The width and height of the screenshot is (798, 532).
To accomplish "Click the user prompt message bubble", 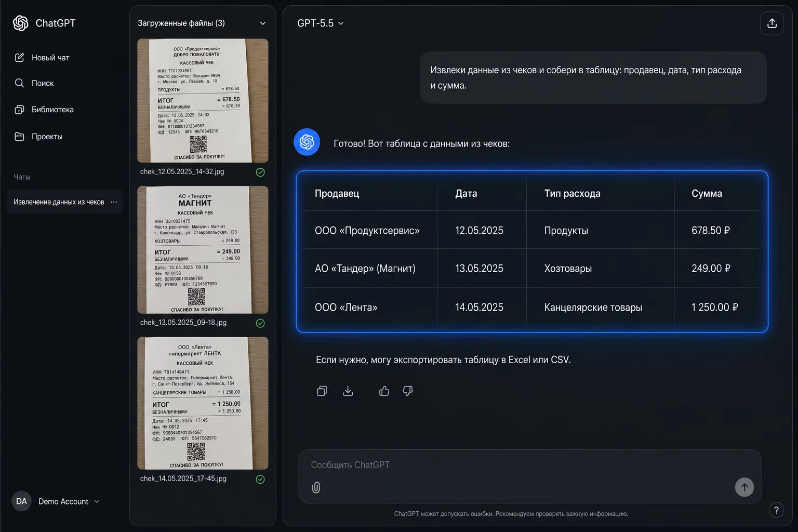I will click(593, 77).
